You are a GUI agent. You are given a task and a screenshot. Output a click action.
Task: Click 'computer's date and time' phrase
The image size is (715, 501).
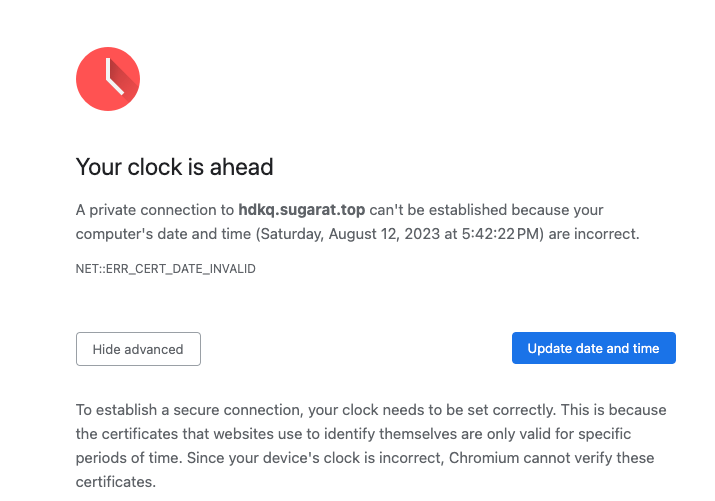click(163, 234)
